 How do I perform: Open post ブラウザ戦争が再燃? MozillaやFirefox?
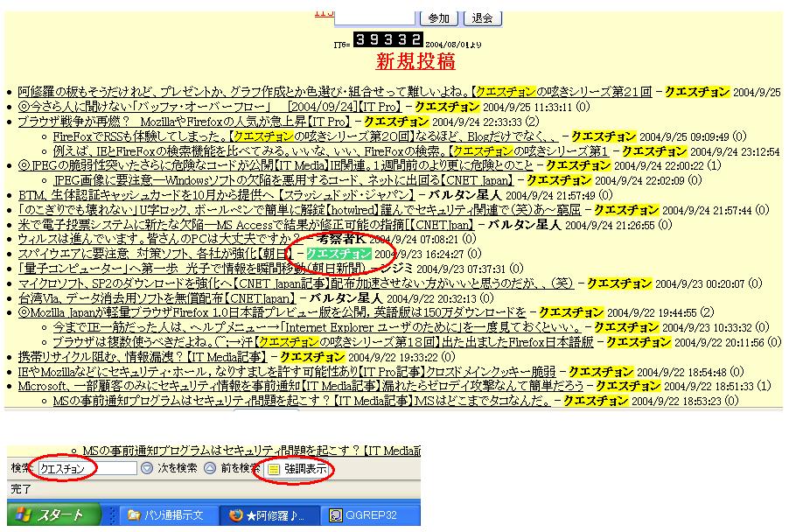[x=184, y=122]
